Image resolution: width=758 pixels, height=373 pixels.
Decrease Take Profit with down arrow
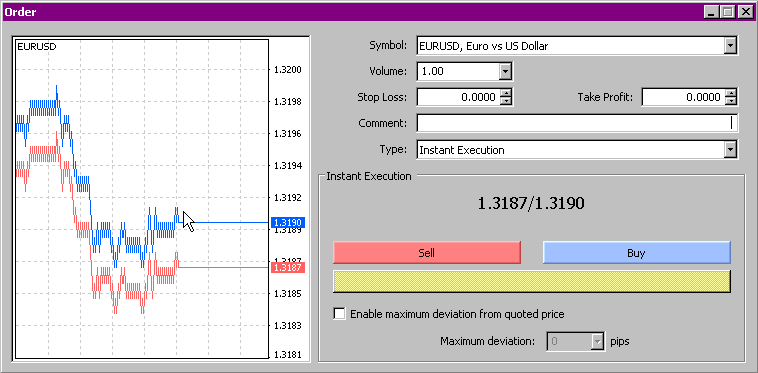pos(730,101)
